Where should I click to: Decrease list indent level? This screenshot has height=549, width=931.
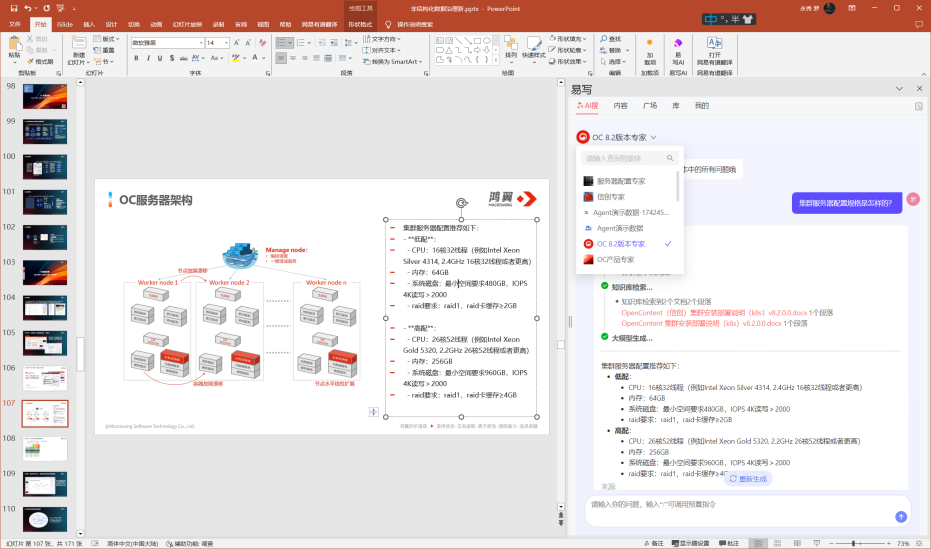[x=321, y=43]
